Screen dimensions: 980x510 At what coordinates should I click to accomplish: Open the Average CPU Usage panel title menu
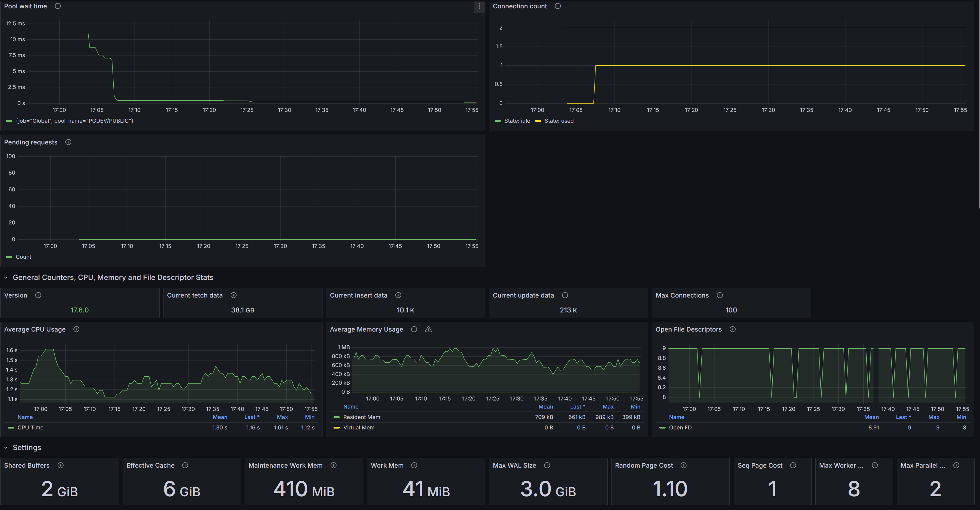click(x=35, y=329)
